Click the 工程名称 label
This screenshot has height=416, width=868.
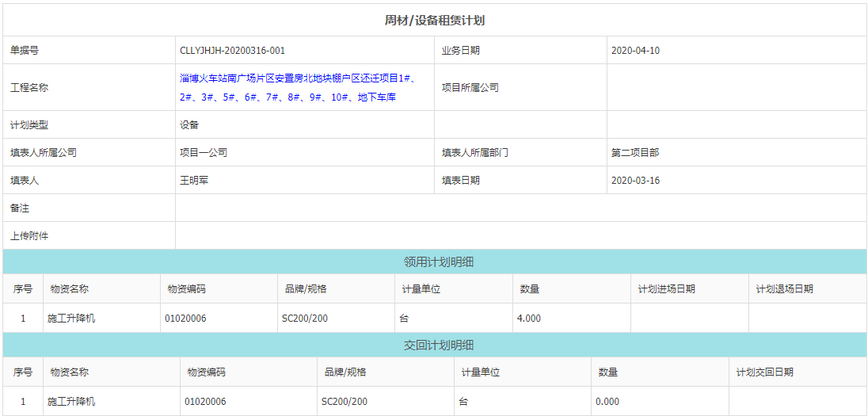point(29,87)
